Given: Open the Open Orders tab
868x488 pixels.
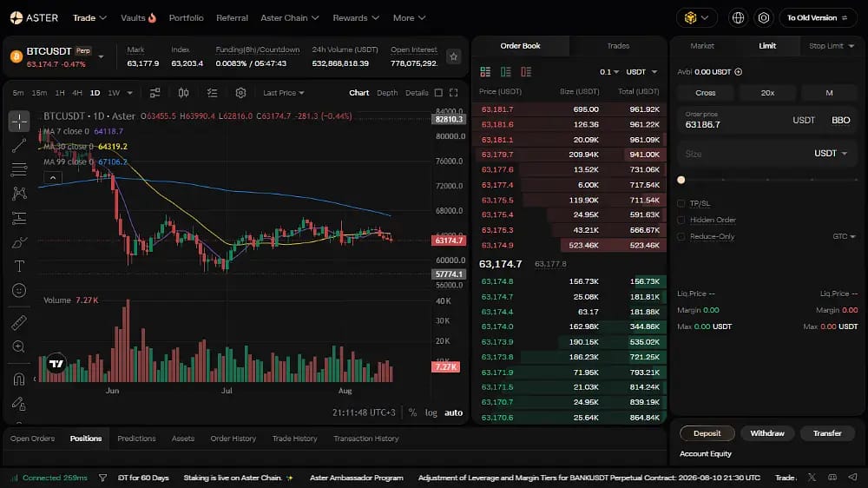Looking at the screenshot, I should 33,439.
